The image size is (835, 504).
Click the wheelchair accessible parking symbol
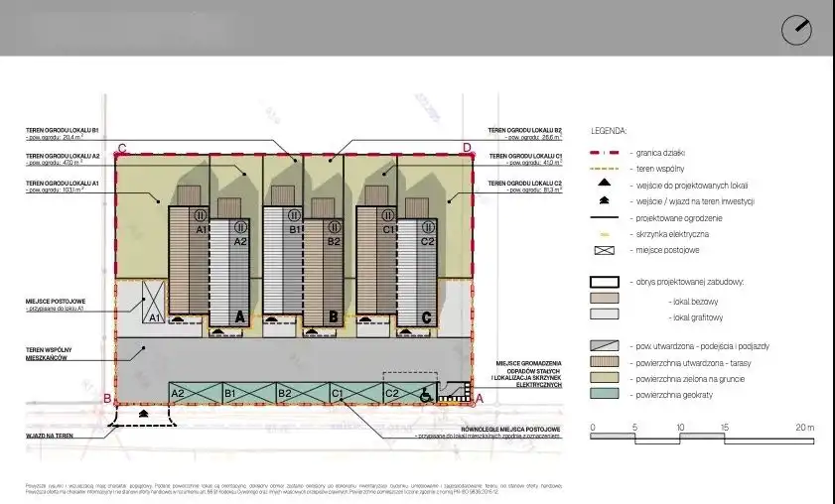[x=426, y=394]
